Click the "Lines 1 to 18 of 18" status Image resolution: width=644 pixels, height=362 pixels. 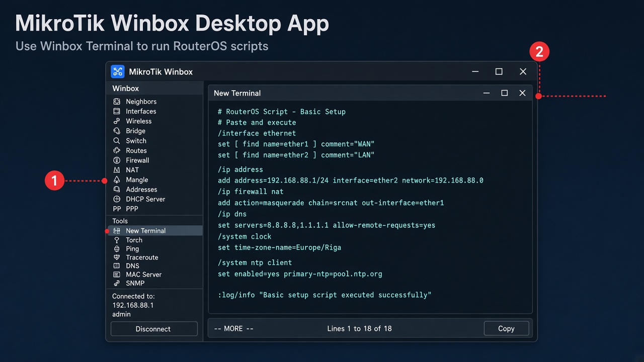tap(359, 328)
